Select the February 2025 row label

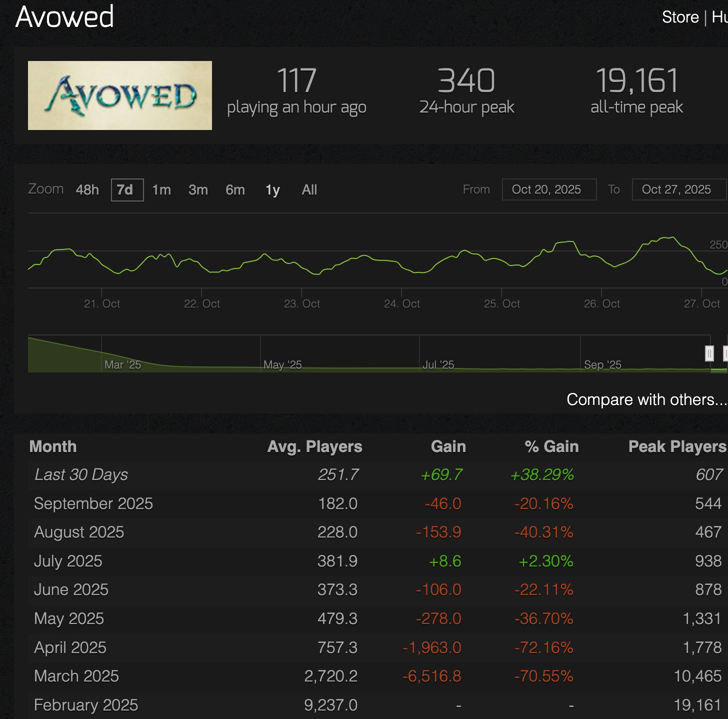pos(86,705)
